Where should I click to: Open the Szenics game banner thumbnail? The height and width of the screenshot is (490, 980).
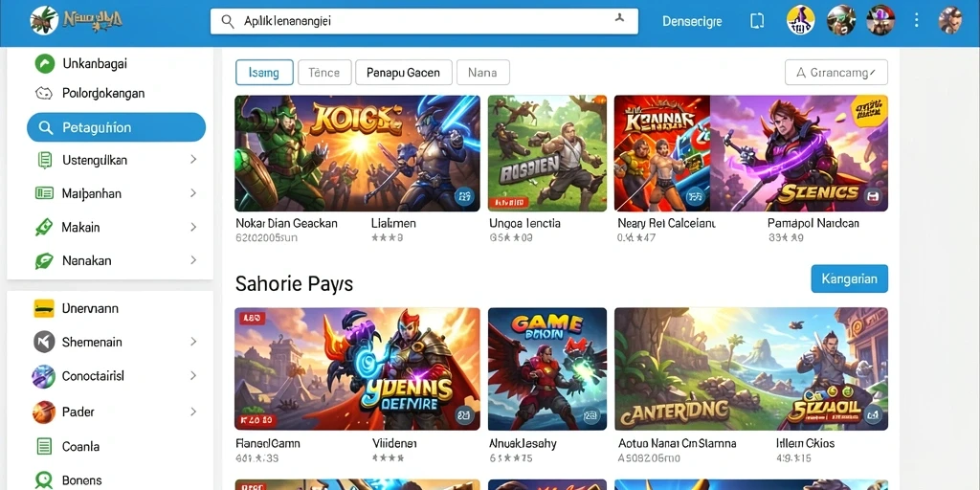tap(799, 153)
